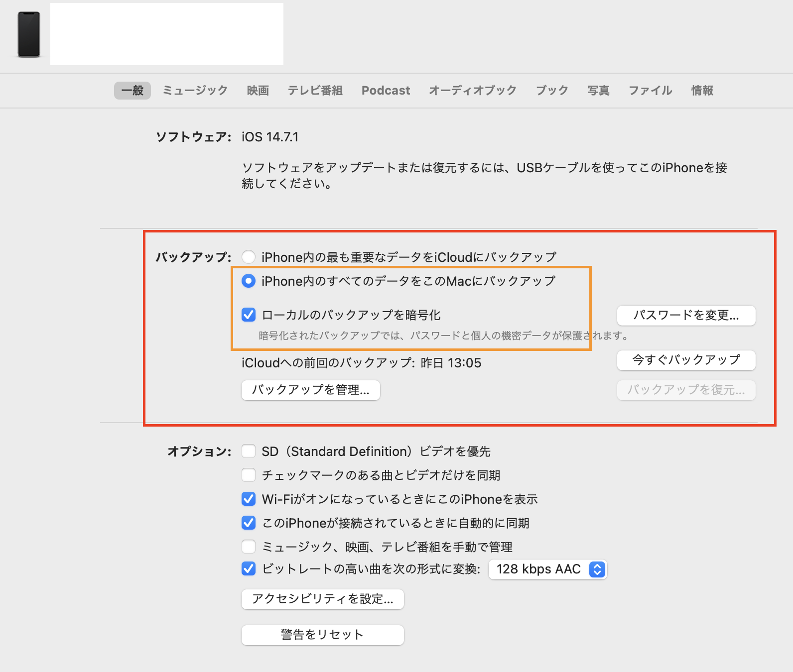Viewport: 793px width, 672px height.
Task: Click the USBケーブルを使って instruction text
Action: (x=484, y=175)
